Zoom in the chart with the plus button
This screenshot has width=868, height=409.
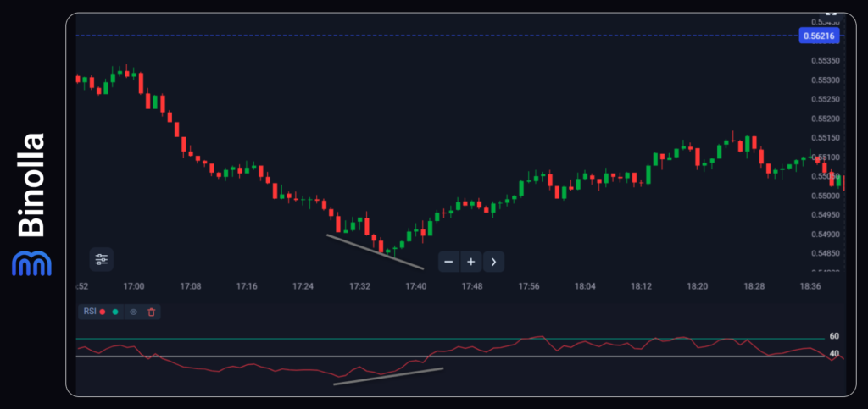(x=471, y=262)
